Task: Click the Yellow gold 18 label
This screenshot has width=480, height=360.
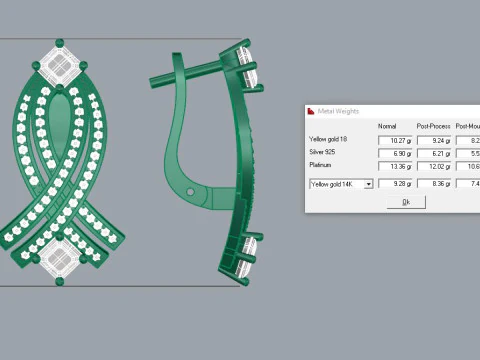Action: coord(328,139)
